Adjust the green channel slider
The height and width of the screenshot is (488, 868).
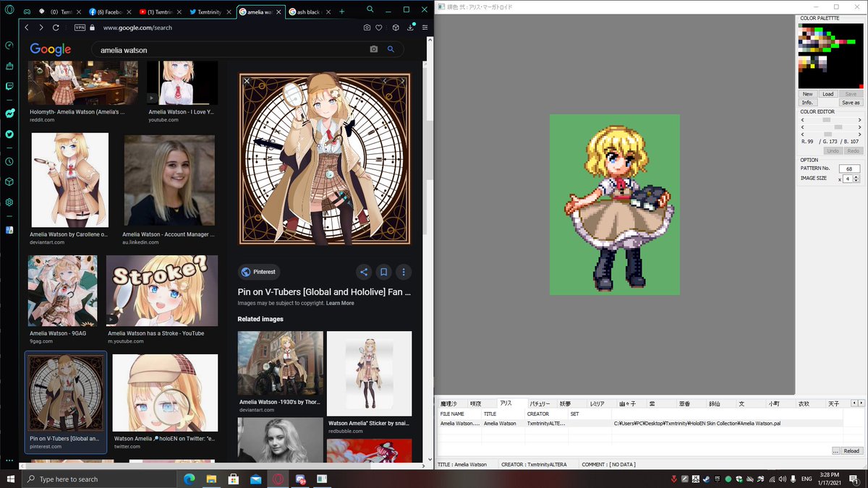[x=830, y=127]
